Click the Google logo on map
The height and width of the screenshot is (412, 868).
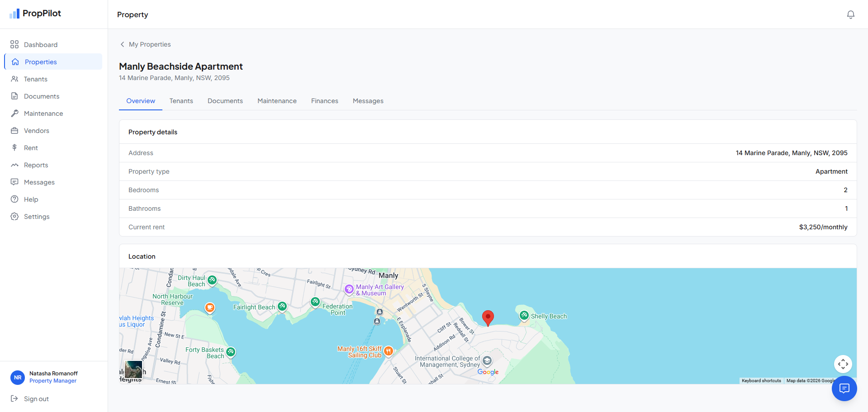(x=488, y=372)
